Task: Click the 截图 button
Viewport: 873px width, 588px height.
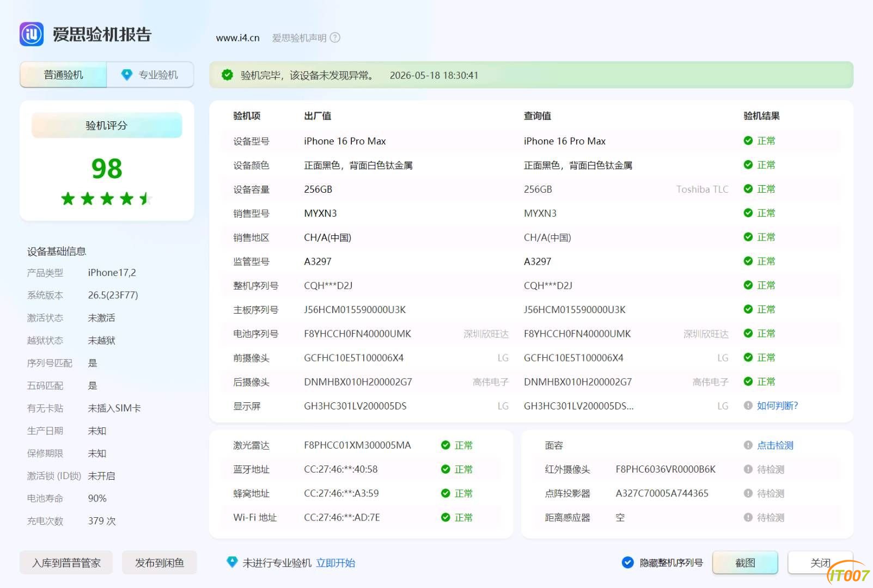Action: (x=745, y=562)
